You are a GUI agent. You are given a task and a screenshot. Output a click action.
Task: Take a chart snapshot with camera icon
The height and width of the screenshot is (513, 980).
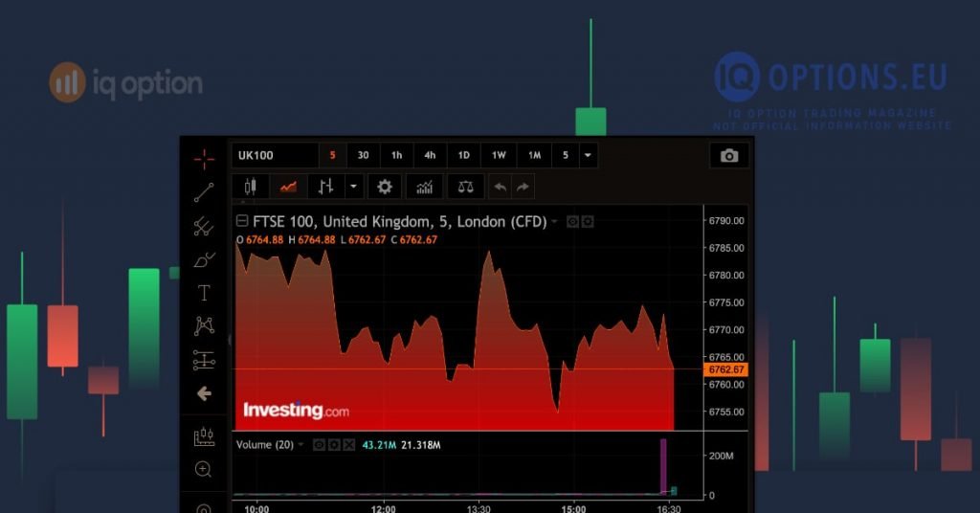coord(728,156)
